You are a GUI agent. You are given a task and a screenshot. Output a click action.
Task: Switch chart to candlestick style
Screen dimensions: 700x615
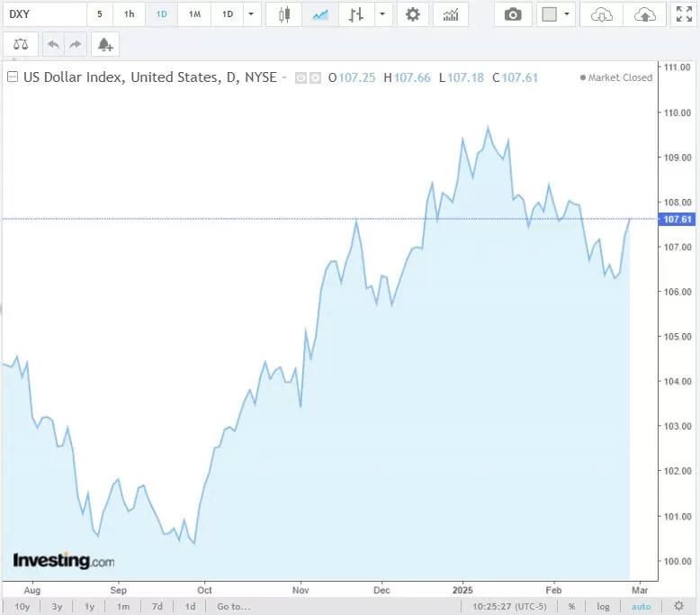click(284, 14)
